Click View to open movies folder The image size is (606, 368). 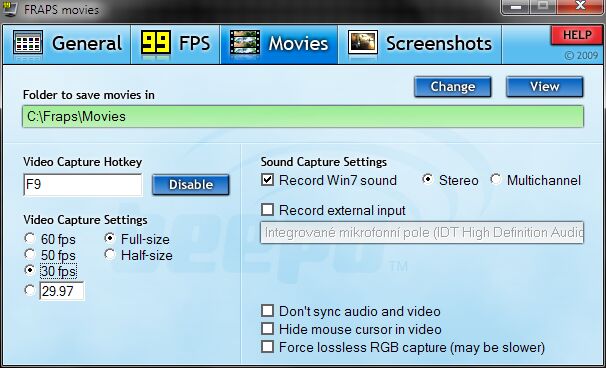545,87
